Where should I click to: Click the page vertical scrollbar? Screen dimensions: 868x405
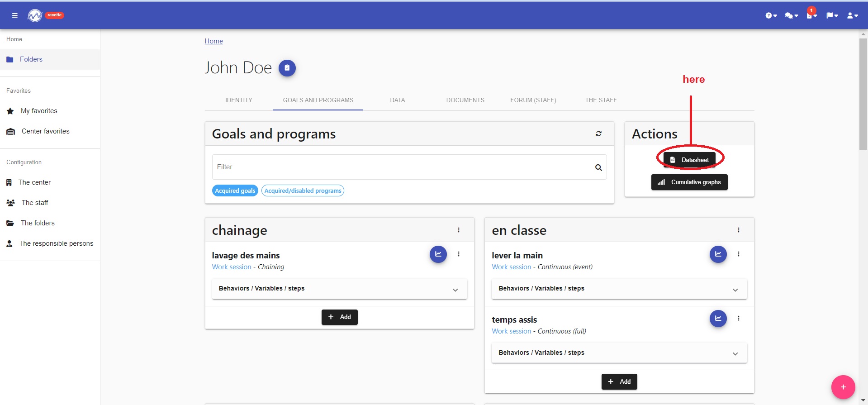click(x=863, y=94)
